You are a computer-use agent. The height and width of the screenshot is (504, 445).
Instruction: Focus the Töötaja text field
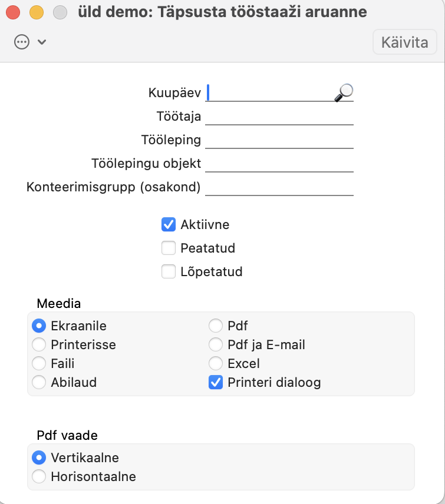click(x=279, y=117)
